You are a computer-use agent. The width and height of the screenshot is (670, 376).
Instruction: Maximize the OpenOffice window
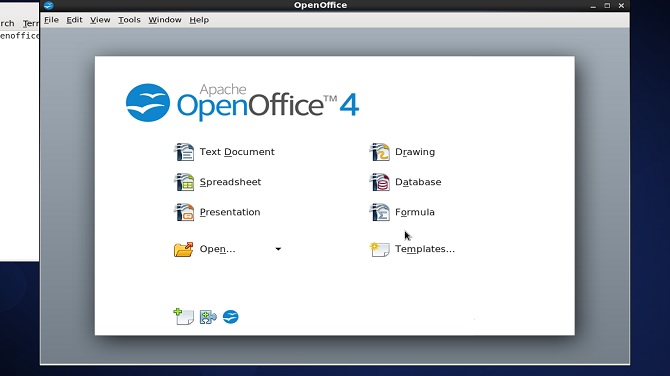pyautogui.click(x=607, y=6)
